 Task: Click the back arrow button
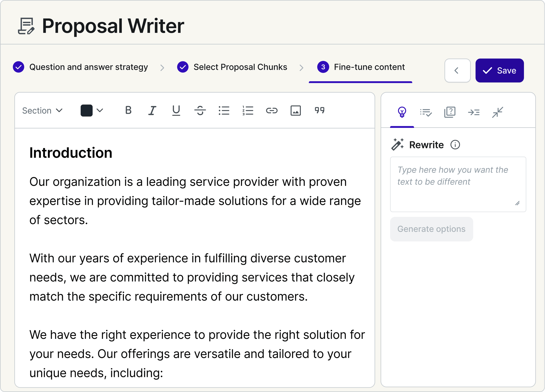pos(457,71)
